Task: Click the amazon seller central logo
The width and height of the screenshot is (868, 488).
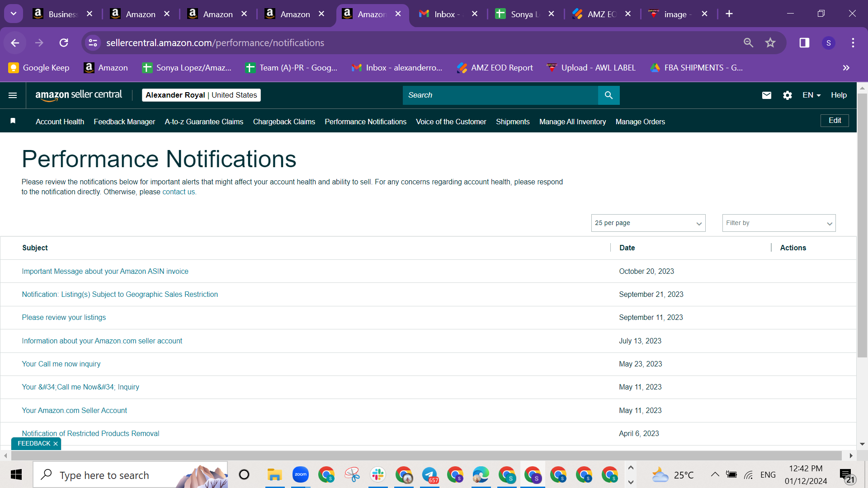Action: [79, 95]
